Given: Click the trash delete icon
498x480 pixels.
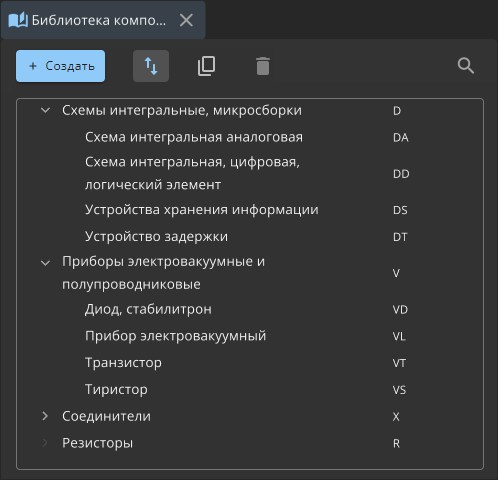Looking at the screenshot, I should 263,66.
